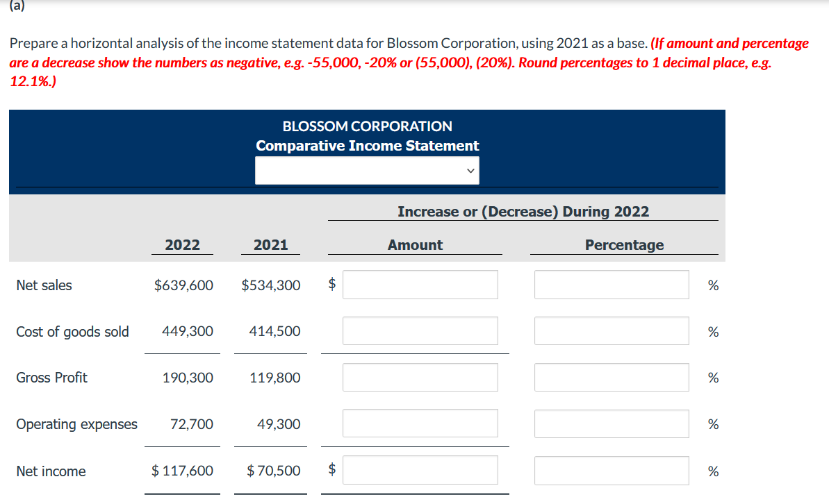Click the Increase or (Decrease) During 2022 header

[x=523, y=211]
